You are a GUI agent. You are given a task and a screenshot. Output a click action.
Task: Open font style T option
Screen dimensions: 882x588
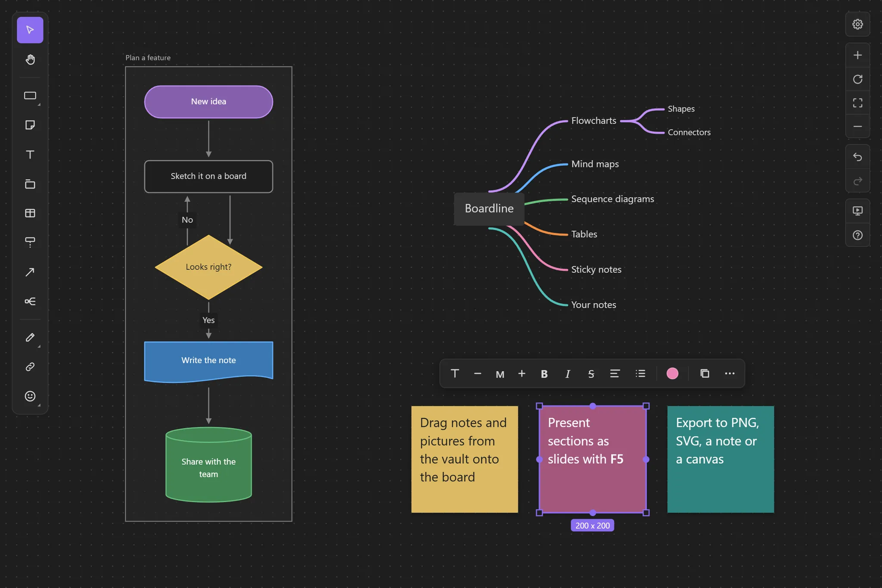click(x=455, y=373)
